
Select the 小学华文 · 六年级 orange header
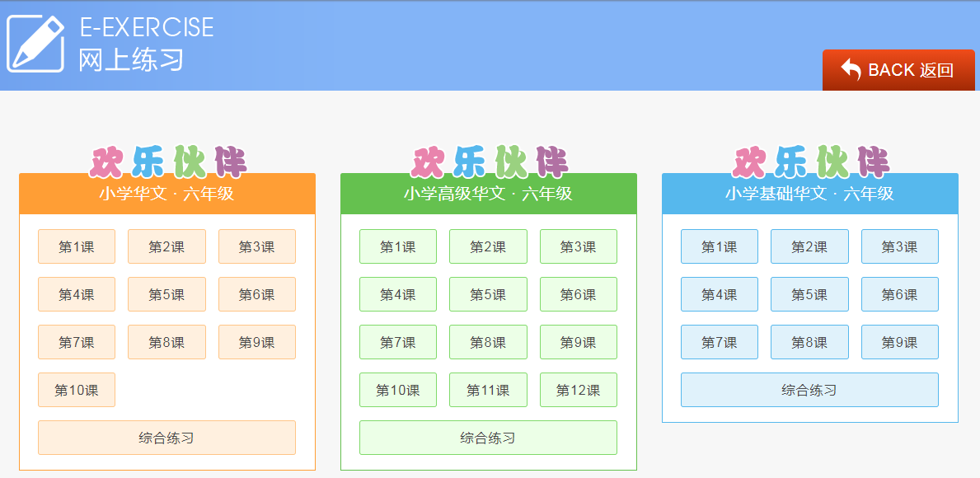point(166,194)
